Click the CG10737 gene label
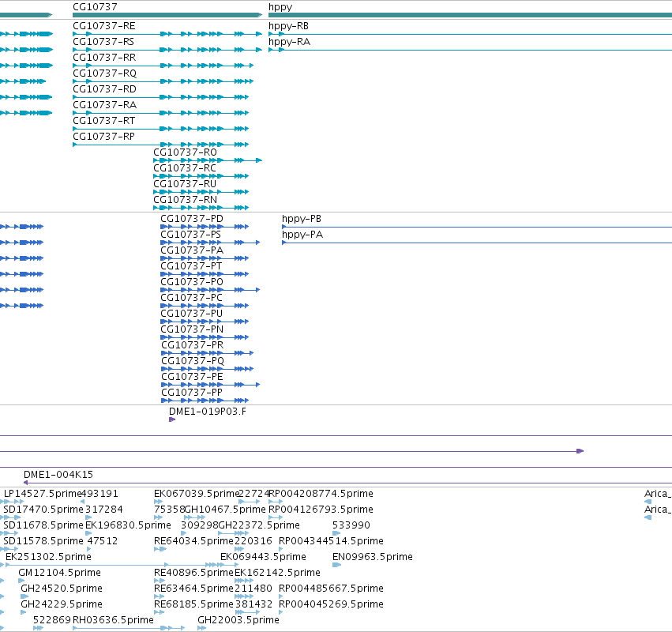The width and height of the screenshot is (672, 632). [95, 7]
